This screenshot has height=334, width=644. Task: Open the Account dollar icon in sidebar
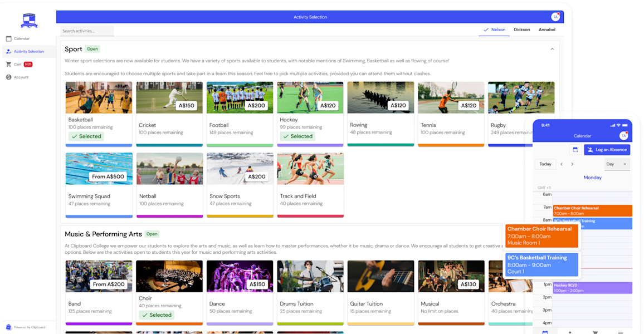click(x=8, y=77)
